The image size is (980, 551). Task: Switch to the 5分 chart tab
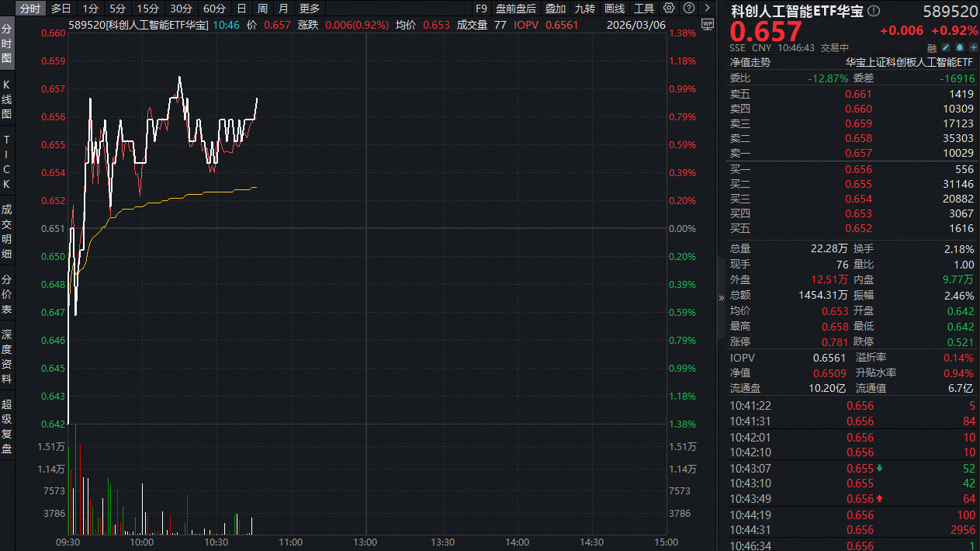[x=116, y=9]
